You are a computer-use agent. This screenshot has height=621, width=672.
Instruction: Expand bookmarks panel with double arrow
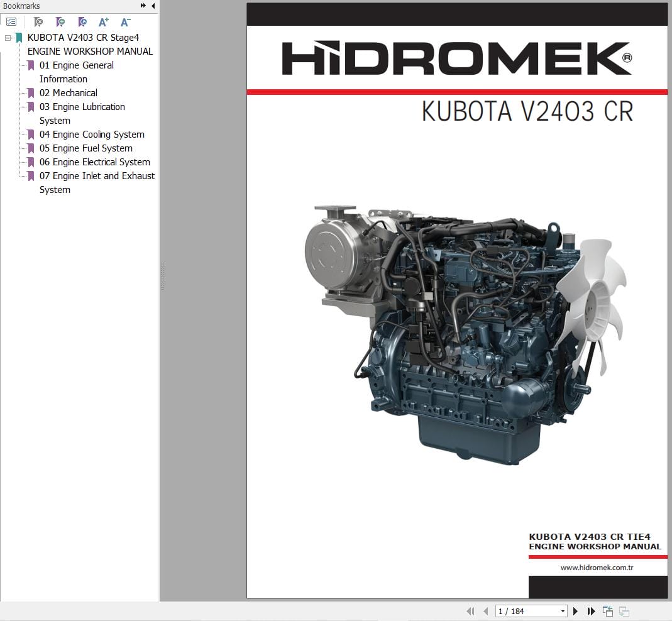[143, 6]
